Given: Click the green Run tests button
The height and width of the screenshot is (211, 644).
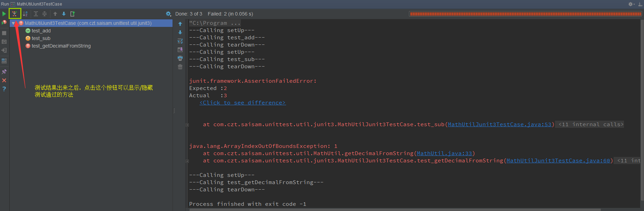Looking at the screenshot, I should pyautogui.click(x=4, y=14).
